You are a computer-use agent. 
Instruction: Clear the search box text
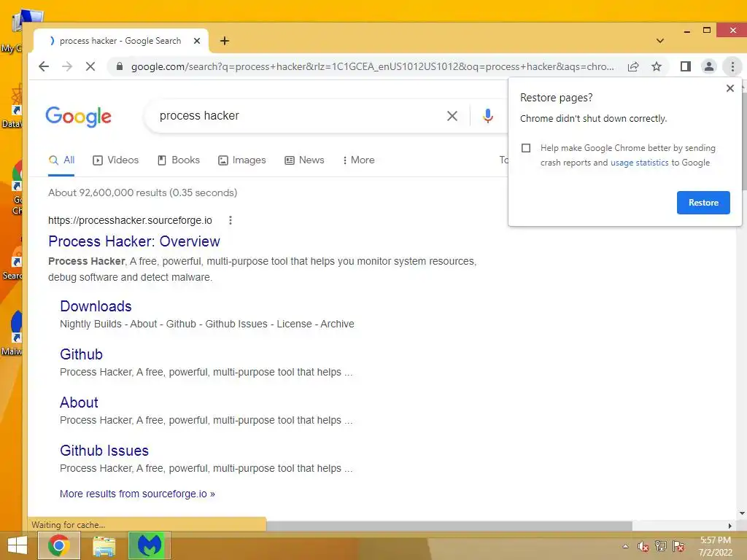[452, 116]
